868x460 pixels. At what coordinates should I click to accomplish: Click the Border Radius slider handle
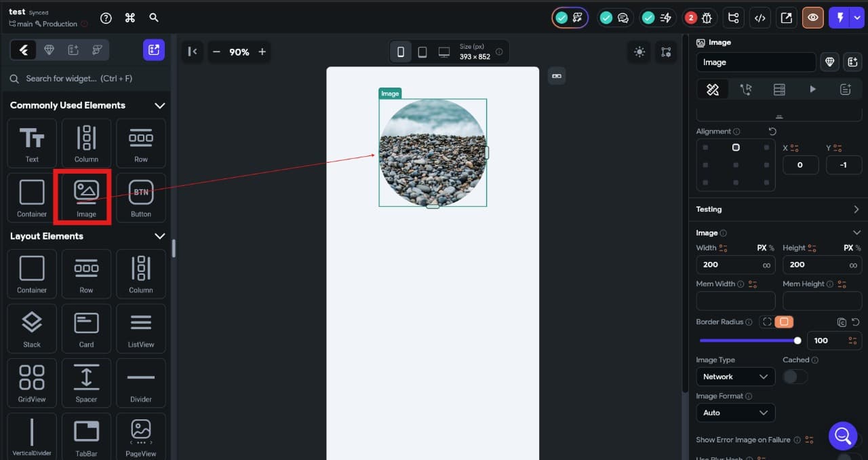pyautogui.click(x=797, y=341)
